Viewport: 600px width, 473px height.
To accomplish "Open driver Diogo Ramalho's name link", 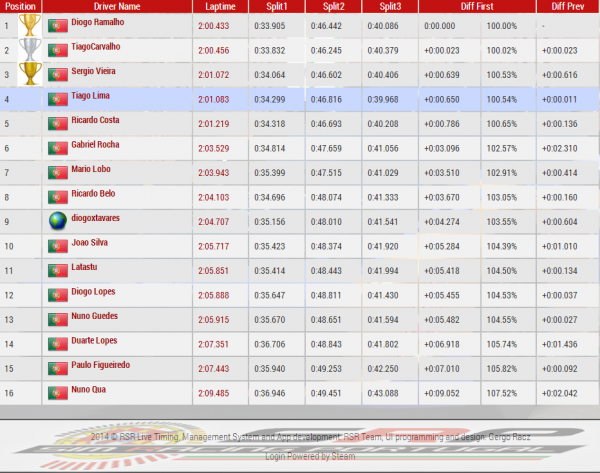I will click(x=100, y=24).
